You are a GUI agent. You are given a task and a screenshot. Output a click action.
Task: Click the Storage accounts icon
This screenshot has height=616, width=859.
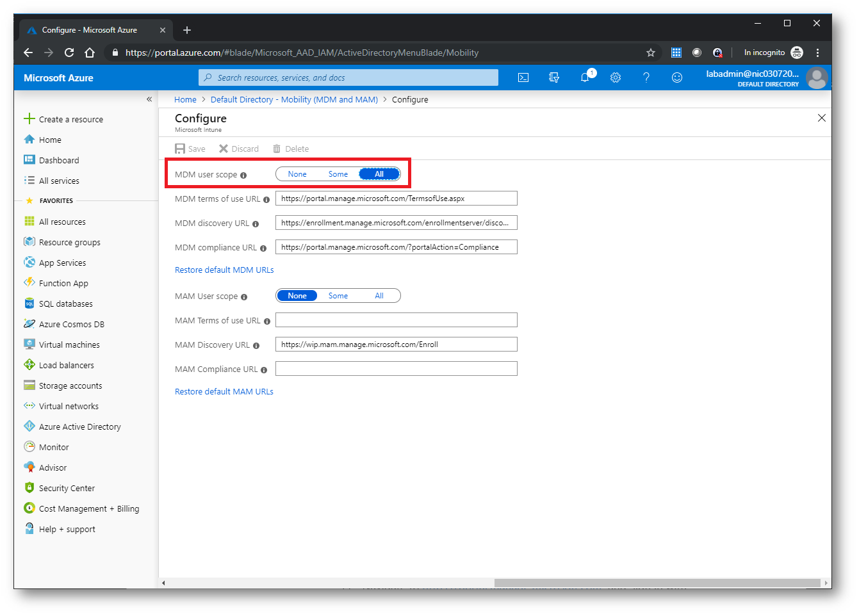tap(29, 385)
